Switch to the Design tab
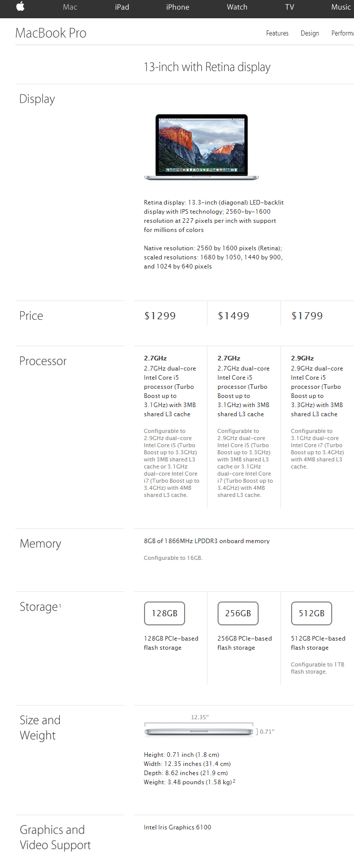Screen dimensions: 354x868 [310, 34]
